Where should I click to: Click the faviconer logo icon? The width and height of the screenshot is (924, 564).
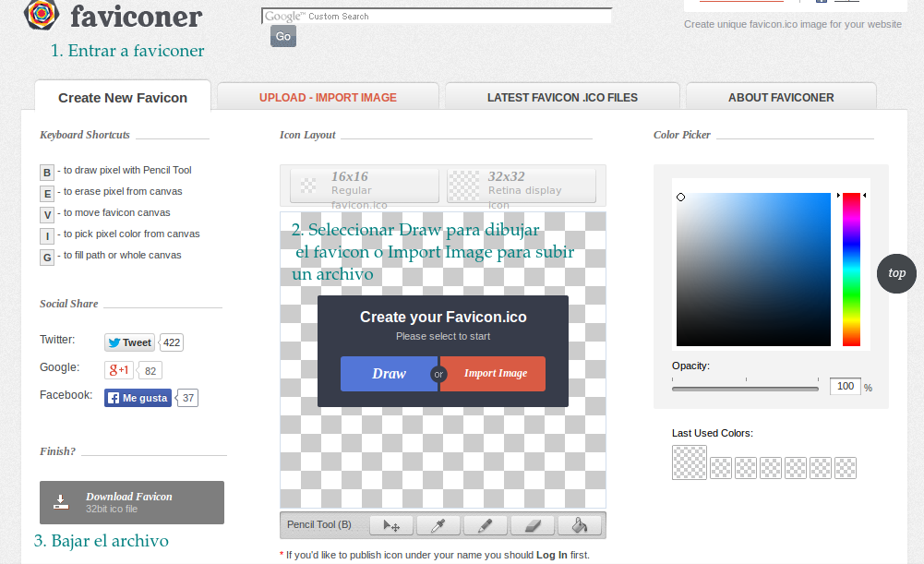(x=42, y=14)
